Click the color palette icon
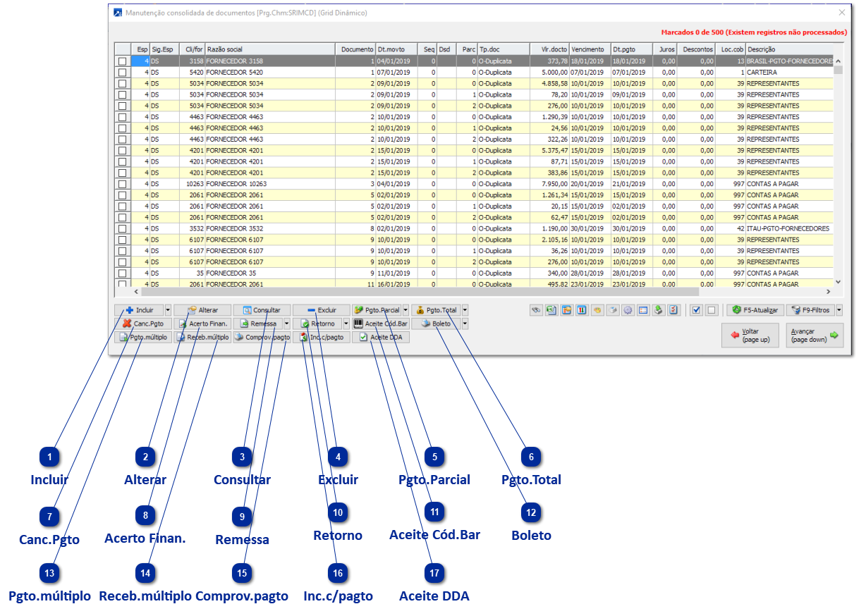866x616 pixels. (x=599, y=310)
